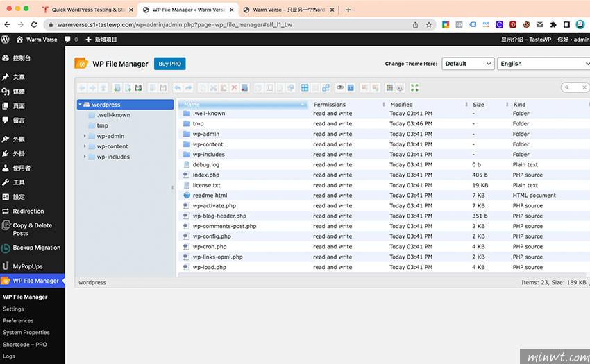Click the red X delete icon in toolbar
This screenshot has width=590, height=364.
234,88
